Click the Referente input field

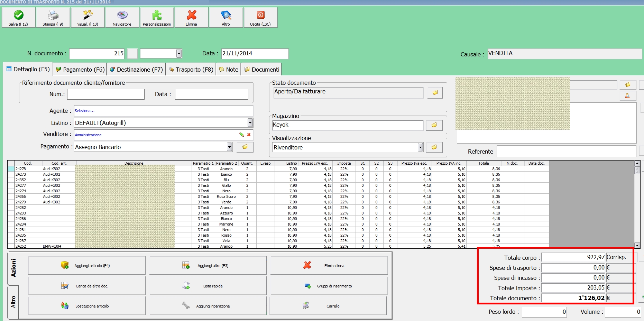pos(567,151)
